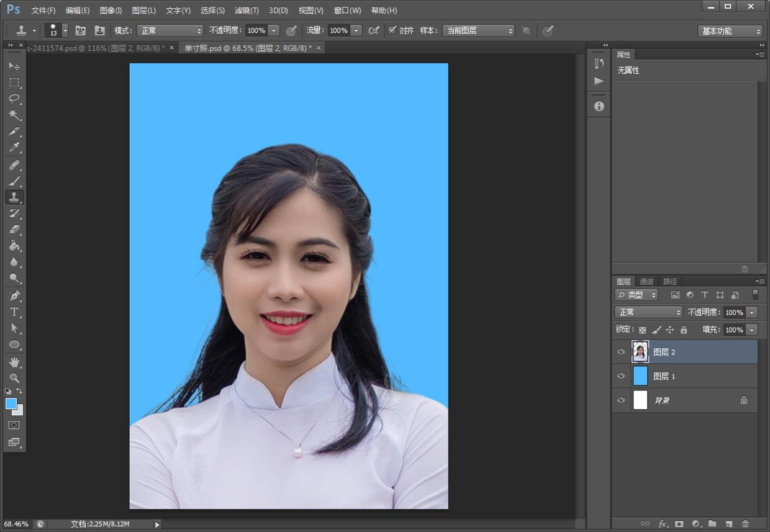Switch to the 通道 channels tab
The height and width of the screenshot is (532, 770).
[x=646, y=281]
